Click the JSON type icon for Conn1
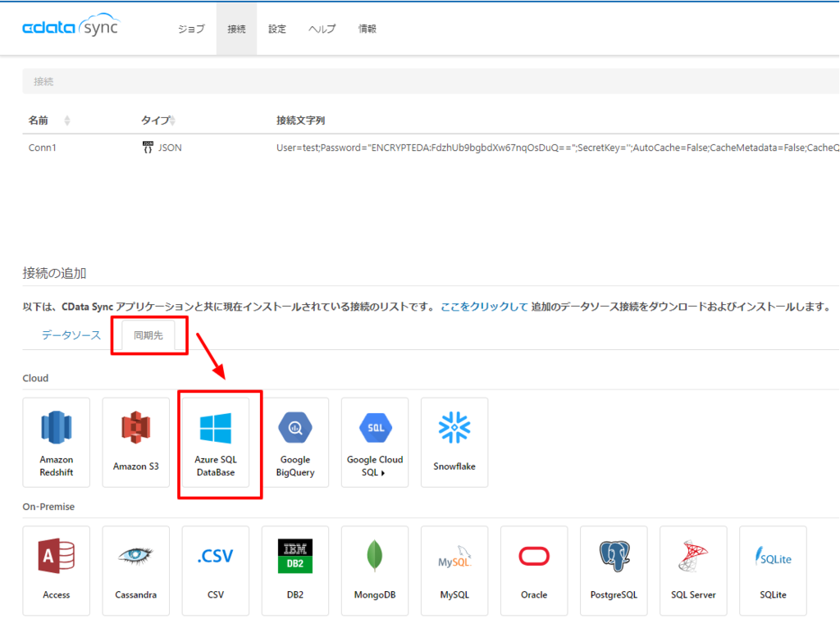This screenshot has height=637, width=840. (148, 148)
